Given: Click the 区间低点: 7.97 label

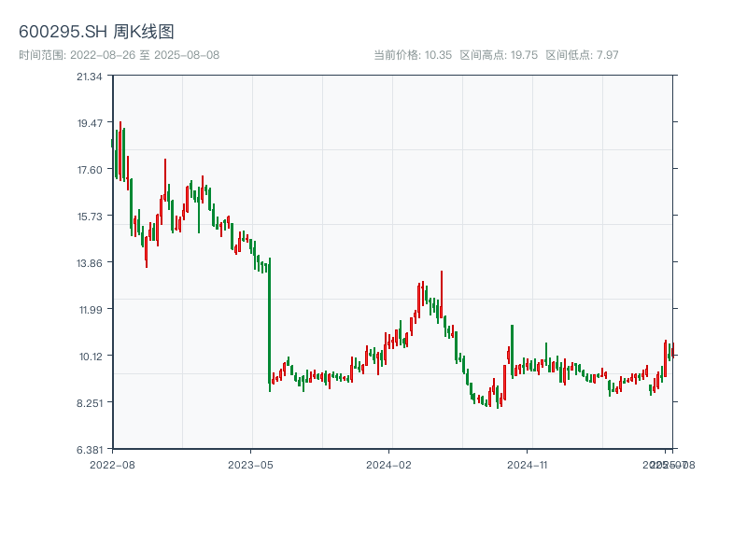Looking at the screenshot, I should pyautogui.click(x=582, y=55).
